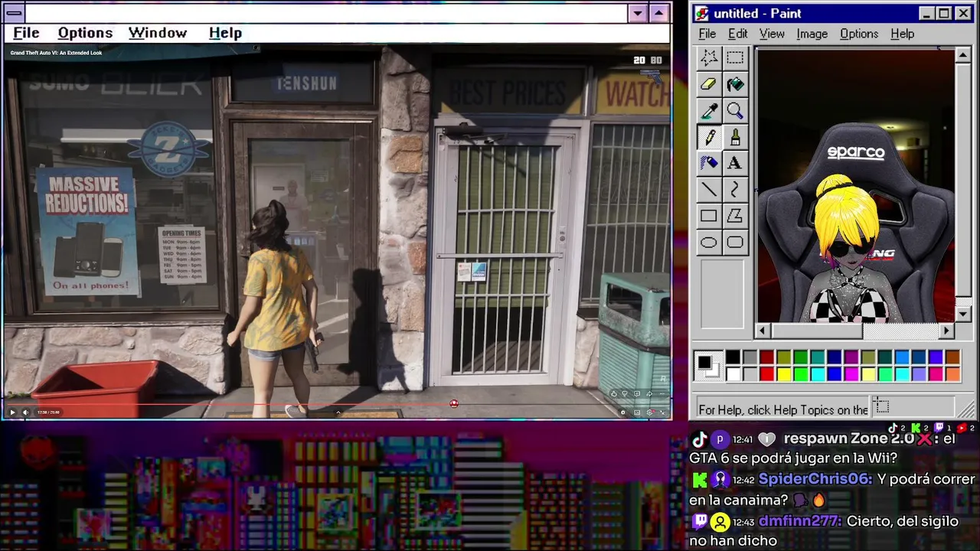Open the Help menu in the video window

[225, 33]
